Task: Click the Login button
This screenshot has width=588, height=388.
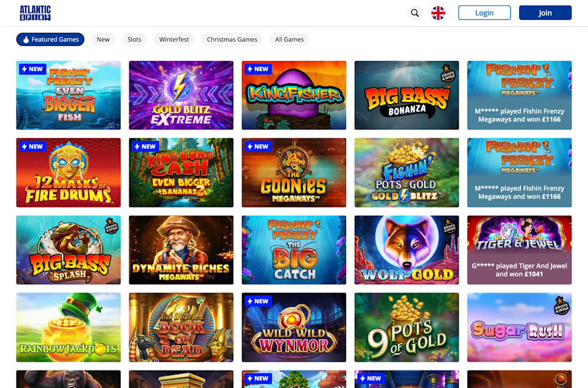Action: coord(484,13)
